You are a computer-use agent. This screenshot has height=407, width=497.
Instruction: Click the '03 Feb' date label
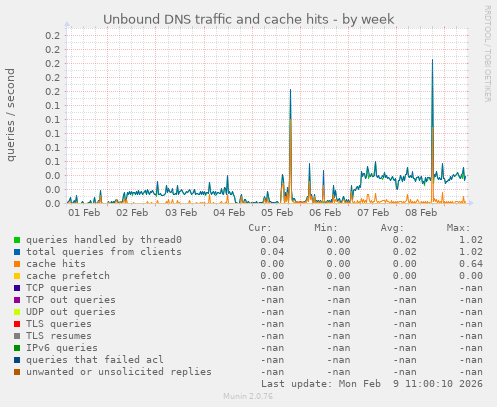pyautogui.click(x=181, y=213)
